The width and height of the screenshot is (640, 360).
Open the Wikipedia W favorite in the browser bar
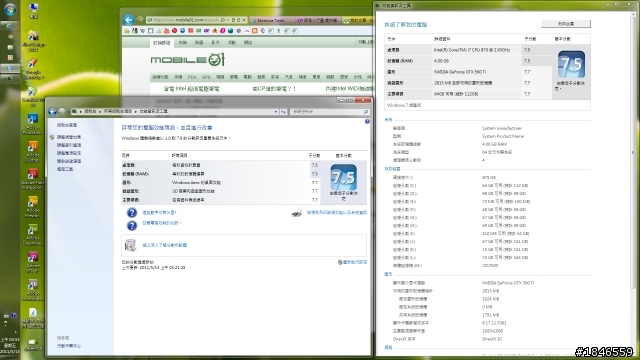[x=142, y=31]
